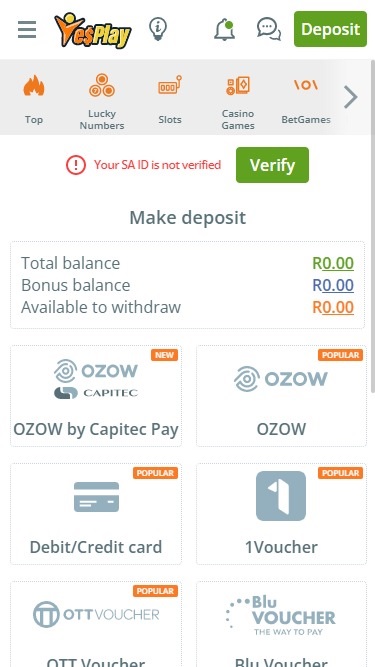
Task: Open Lucky Numbers category
Action: (x=102, y=101)
